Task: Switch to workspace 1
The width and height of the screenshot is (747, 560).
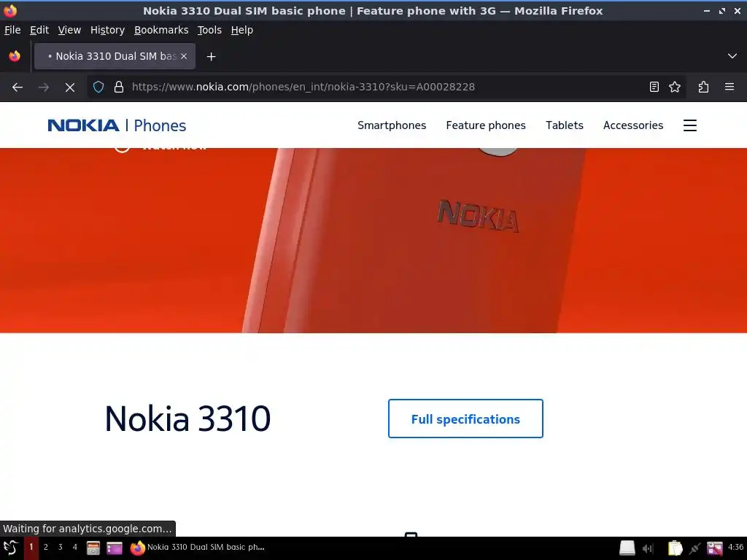Action: click(x=31, y=547)
